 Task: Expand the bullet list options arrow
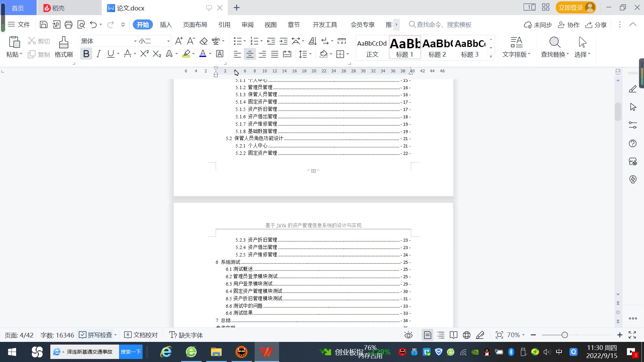pos(245,41)
